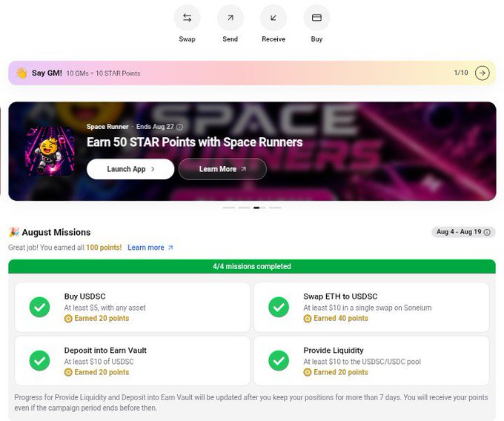The width and height of the screenshot is (504, 421).
Task: Select the active third carousel indicator
Action: (259, 208)
